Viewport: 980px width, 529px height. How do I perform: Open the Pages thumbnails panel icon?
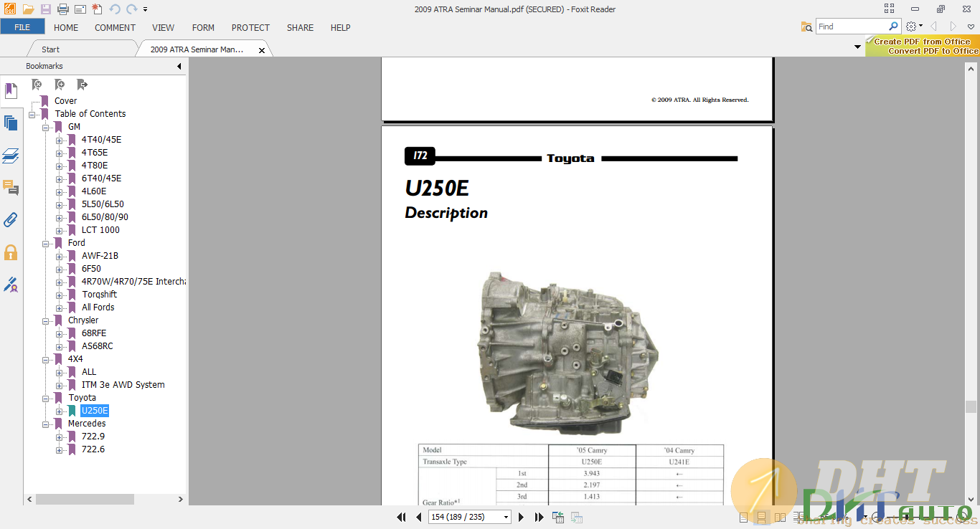pos(11,123)
